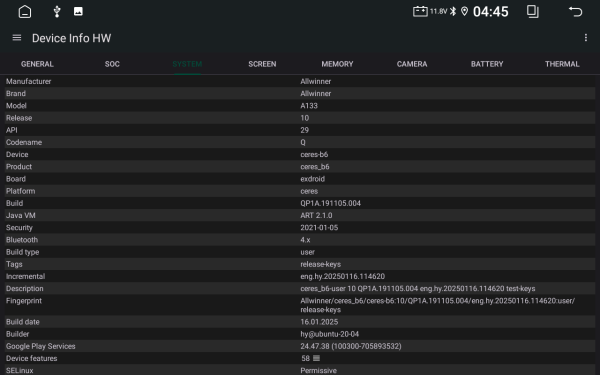The height and width of the screenshot is (375, 600).
Task: Switch to the MEMORY tab
Action: pyautogui.click(x=337, y=64)
